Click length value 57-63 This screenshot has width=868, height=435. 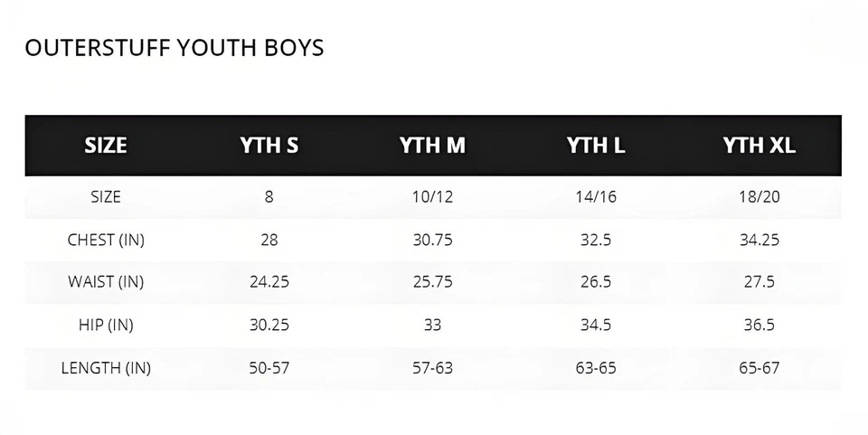432,367
